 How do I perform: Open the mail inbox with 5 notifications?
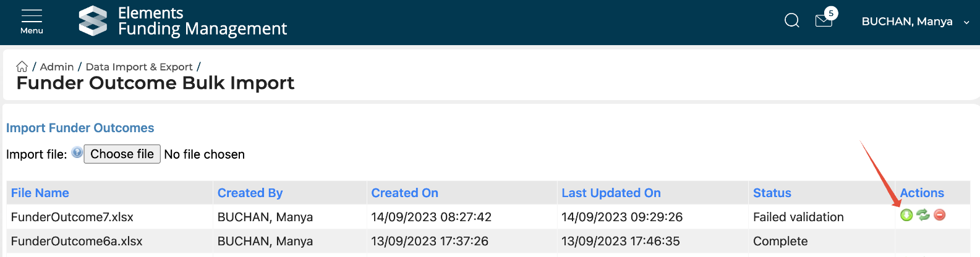(824, 21)
